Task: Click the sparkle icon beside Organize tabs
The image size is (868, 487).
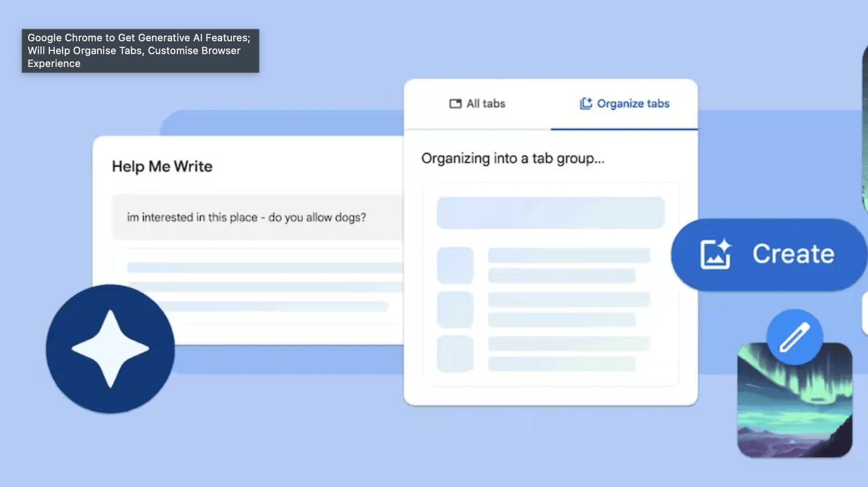Action: click(x=586, y=104)
